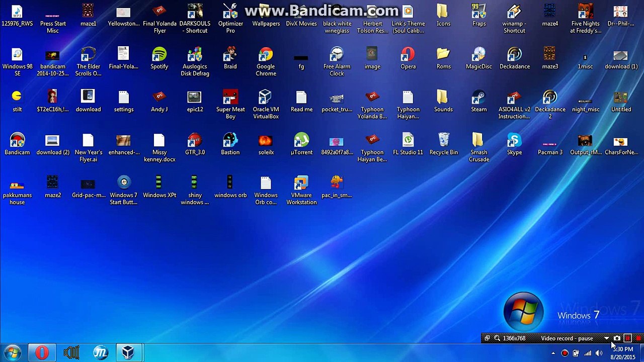Select the Opera desktop shortcut
The height and width of the screenshot is (362, 644).
pyautogui.click(x=408, y=58)
